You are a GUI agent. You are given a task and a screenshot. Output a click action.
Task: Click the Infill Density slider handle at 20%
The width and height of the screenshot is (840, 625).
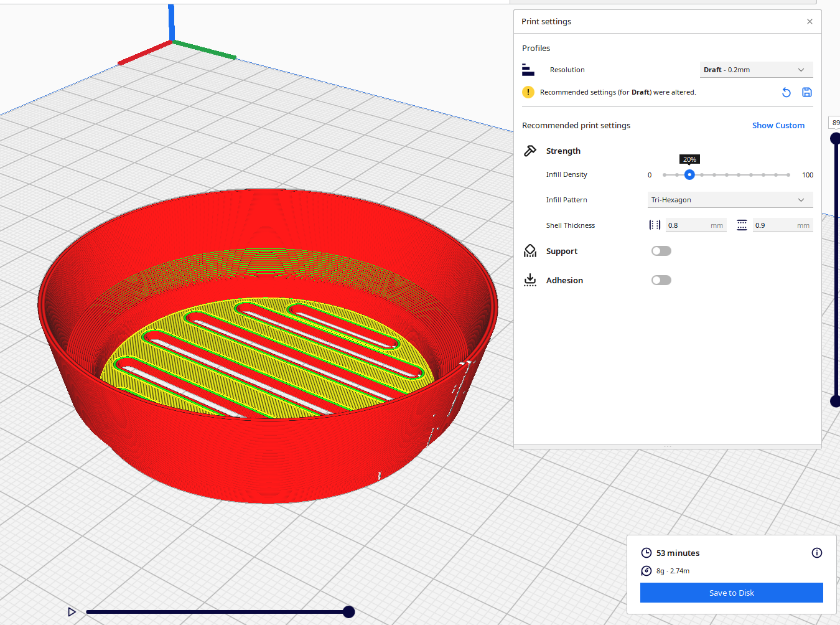click(x=689, y=175)
